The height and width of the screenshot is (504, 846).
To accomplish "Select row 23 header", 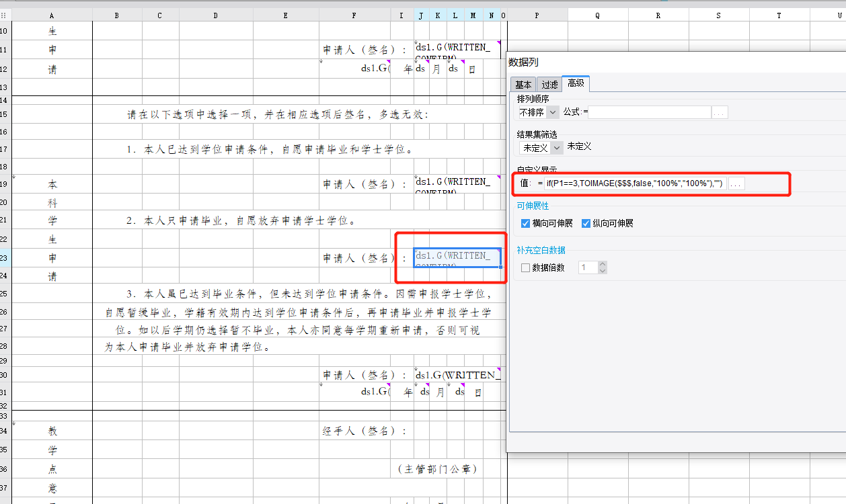I will (6, 258).
